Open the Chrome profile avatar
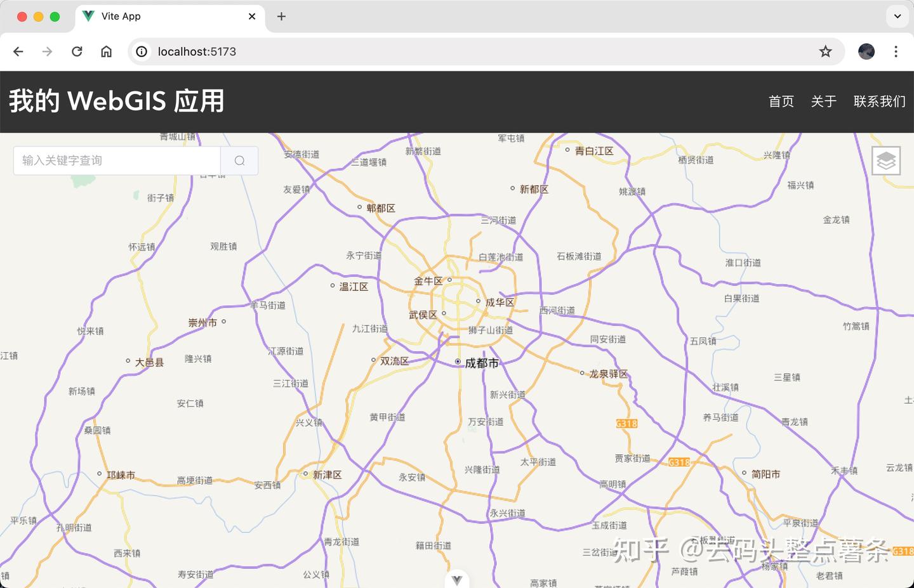Screen dimensions: 914x588 [866, 51]
